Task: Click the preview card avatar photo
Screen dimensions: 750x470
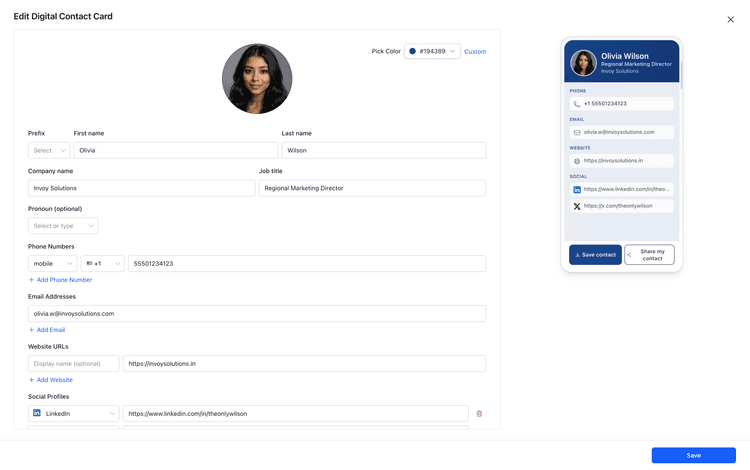Action: (x=584, y=63)
